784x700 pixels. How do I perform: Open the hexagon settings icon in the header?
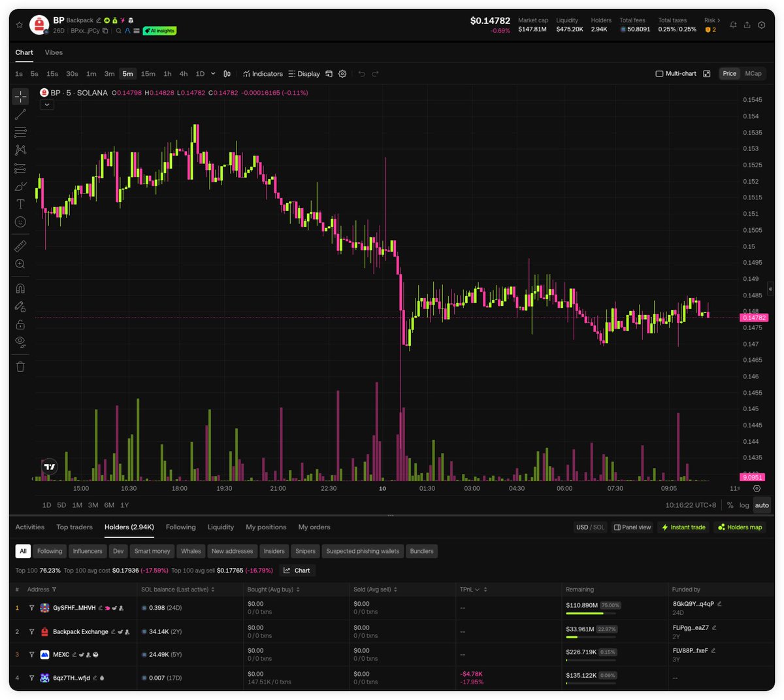click(762, 25)
